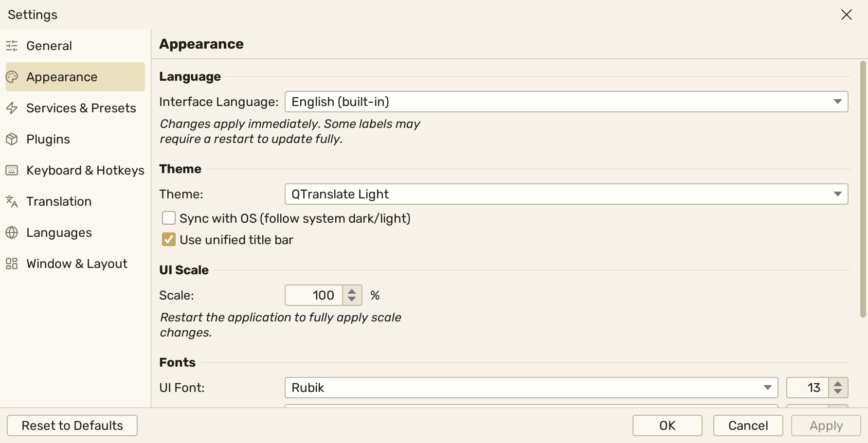The height and width of the screenshot is (443, 868).
Task: Click the Keyboard & Hotkeys keyboard icon
Action: (12, 170)
